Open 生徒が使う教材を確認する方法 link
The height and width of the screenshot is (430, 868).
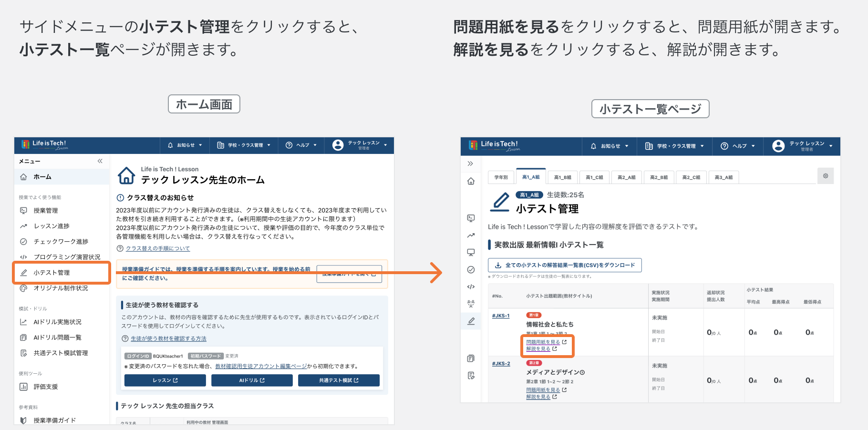169,338
